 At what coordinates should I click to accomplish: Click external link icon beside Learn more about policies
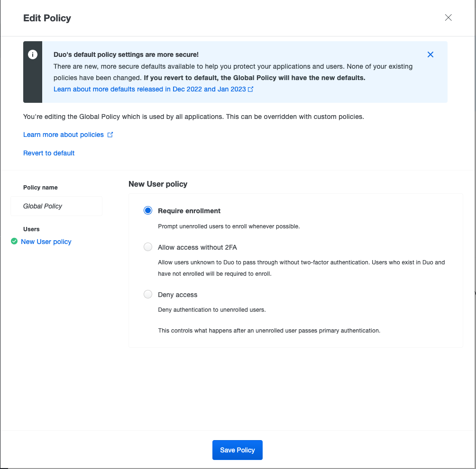click(x=110, y=135)
